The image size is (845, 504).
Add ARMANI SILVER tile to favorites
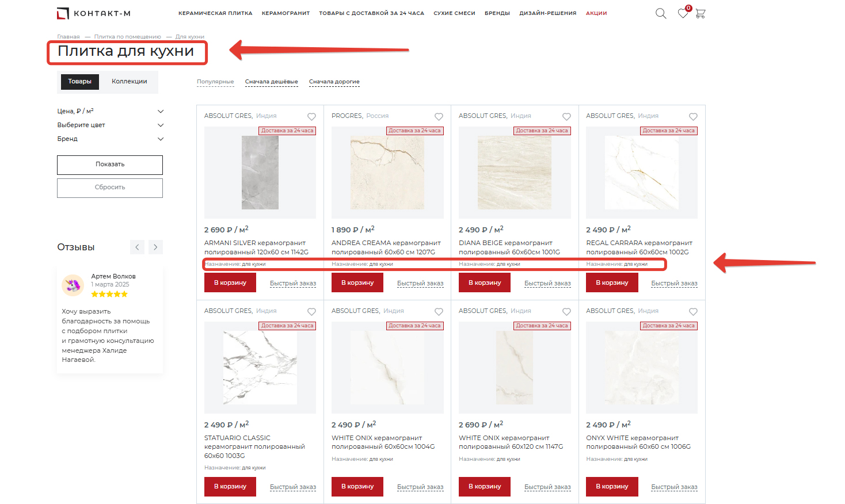311,117
